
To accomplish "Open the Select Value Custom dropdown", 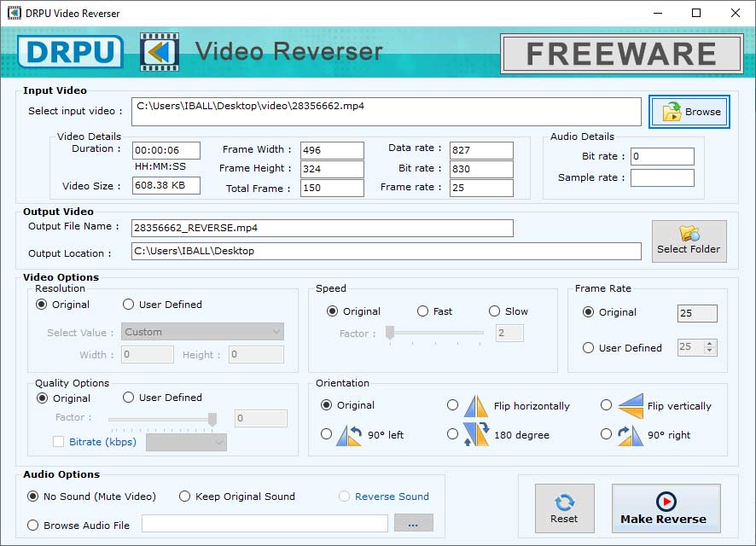I will [202, 332].
